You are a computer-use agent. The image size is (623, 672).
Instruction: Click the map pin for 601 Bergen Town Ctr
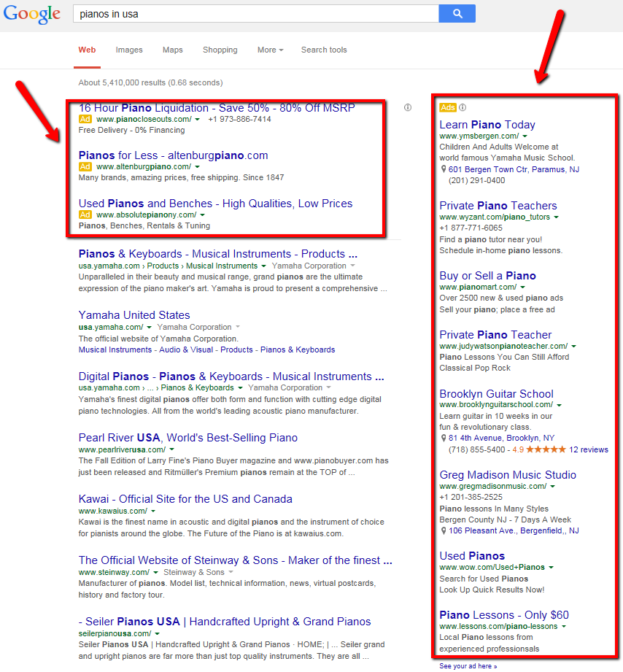coord(444,169)
